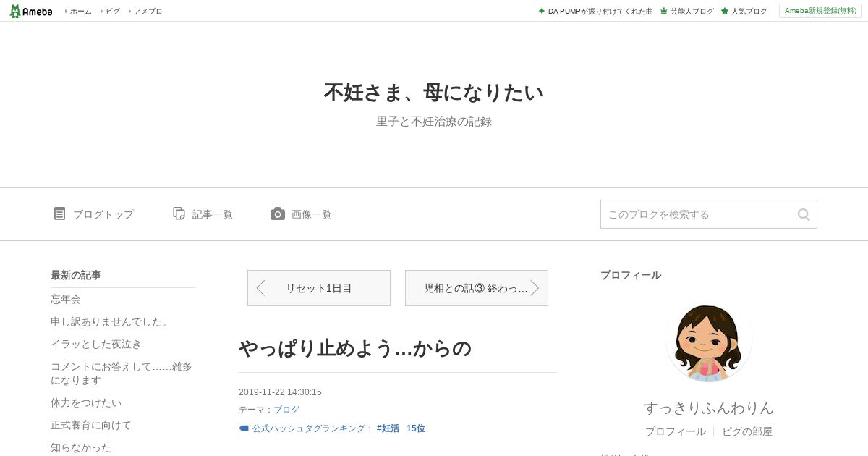This screenshot has height=456, width=868.
Task: Open recent article イラッとした夜泣き
Action: 96,344
